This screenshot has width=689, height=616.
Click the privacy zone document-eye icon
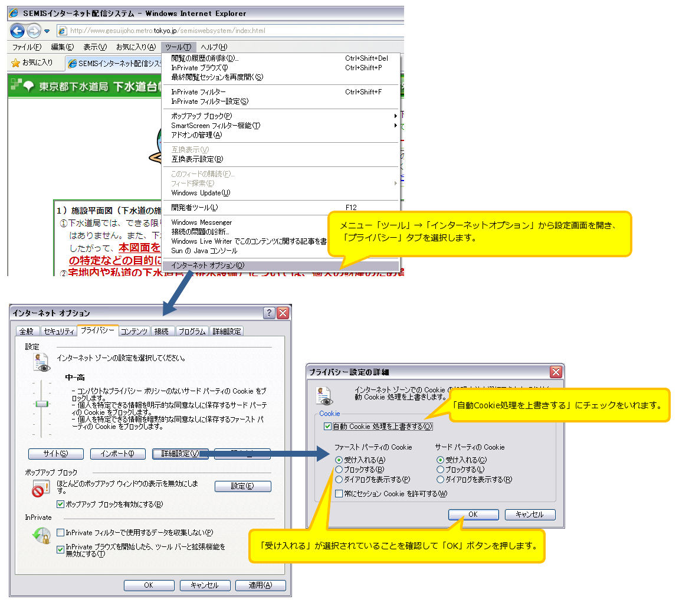(41, 362)
